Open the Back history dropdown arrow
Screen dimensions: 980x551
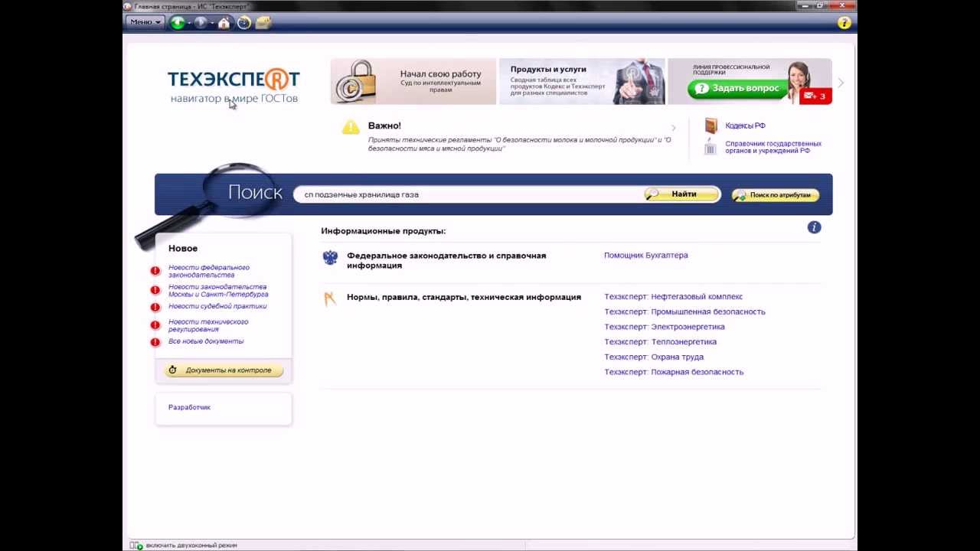click(x=189, y=23)
